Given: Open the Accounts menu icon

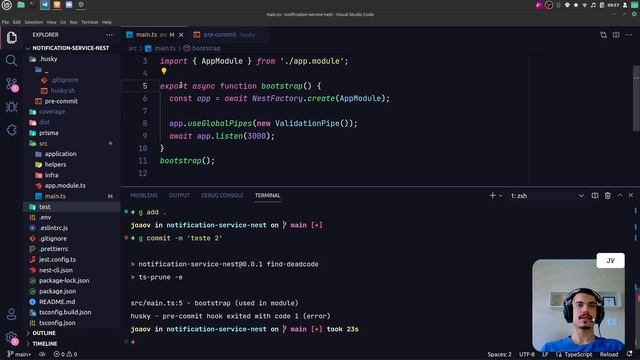Looking at the screenshot, I should coord(11,314).
